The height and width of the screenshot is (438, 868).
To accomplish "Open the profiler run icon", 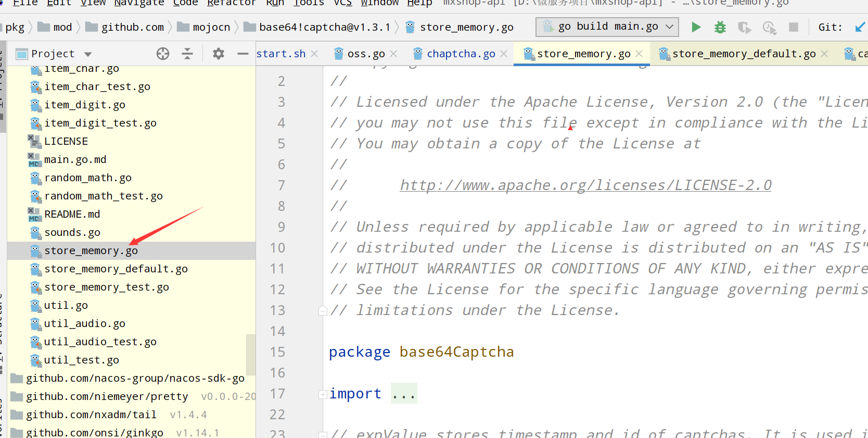I will click(770, 28).
